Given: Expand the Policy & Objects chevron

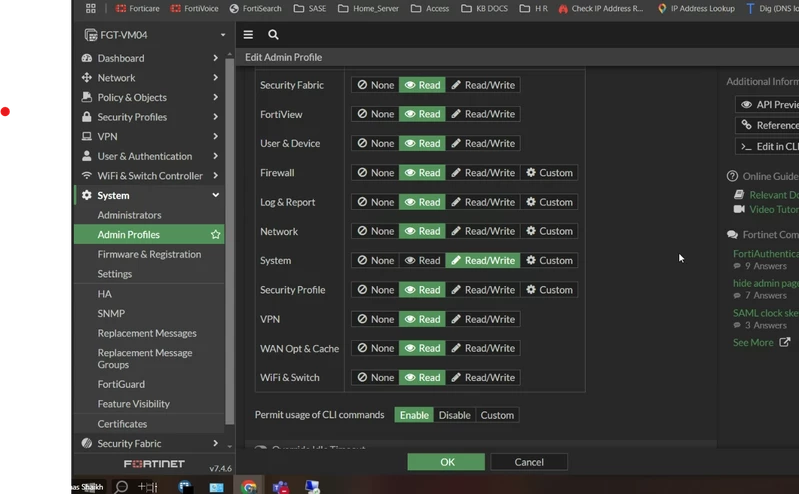Looking at the screenshot, I should coord(216,97).
